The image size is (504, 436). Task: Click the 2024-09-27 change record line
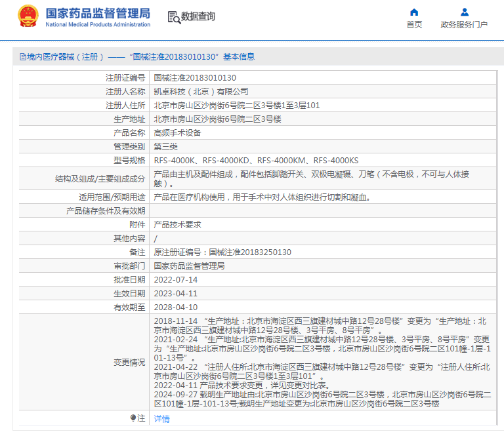click(x=322, y=399)
